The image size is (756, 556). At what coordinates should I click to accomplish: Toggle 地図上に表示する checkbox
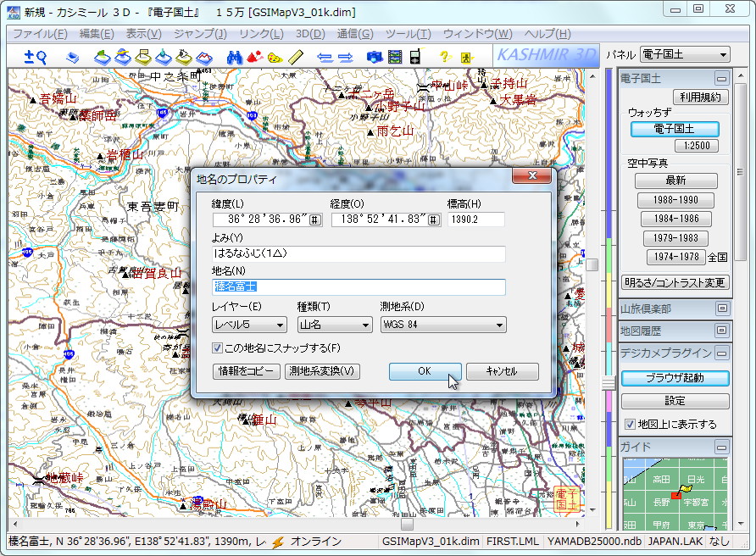click(x=630, y=425)
